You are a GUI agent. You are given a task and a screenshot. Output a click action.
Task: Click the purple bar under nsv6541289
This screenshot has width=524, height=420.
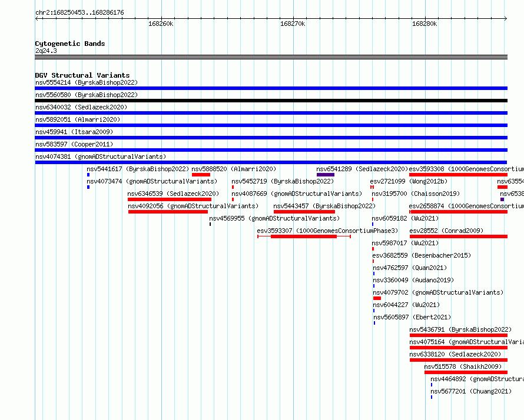(326, 175)
